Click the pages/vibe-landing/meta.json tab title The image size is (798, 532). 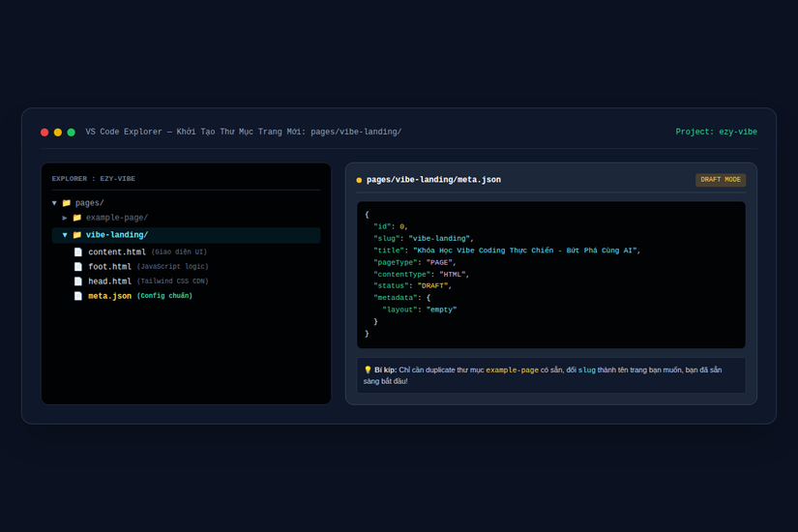433,180
